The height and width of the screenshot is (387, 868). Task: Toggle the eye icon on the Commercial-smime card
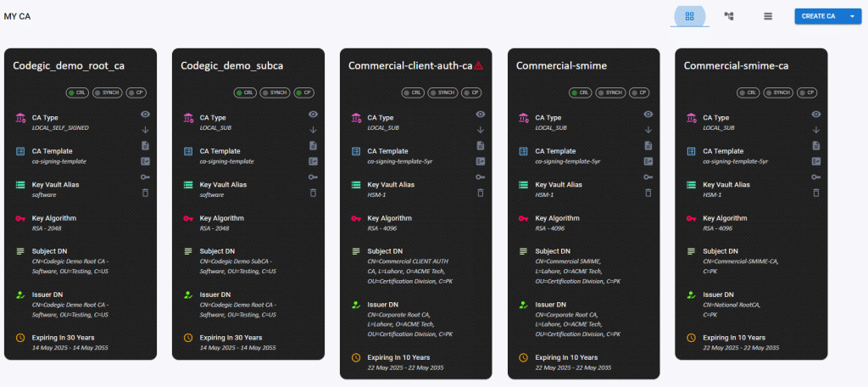click(648, 114)
